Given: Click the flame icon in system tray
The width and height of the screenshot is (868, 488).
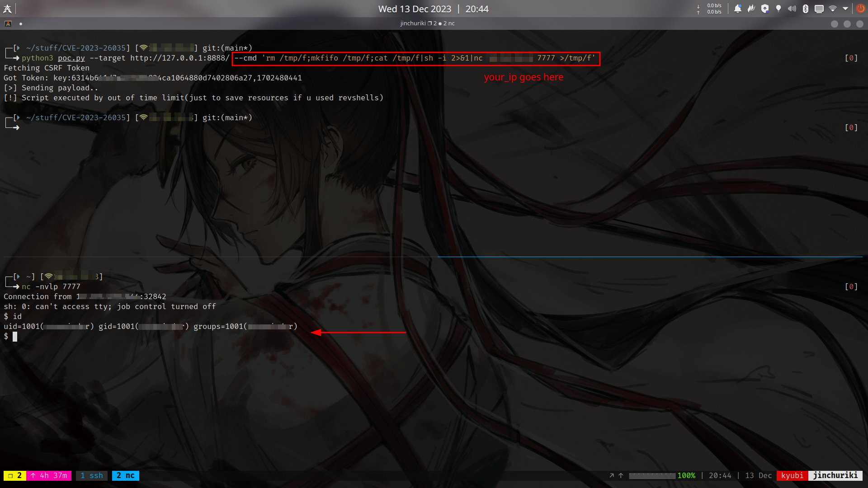Looking at the screenshot, I should pyautogui.click(x=751, y=9).
